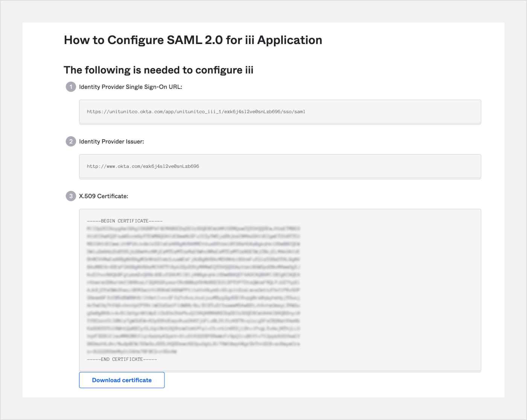Click the 'X.509 Certificate:' label
This screenshot has height=420, width=527.
click(x=104, y=196)
